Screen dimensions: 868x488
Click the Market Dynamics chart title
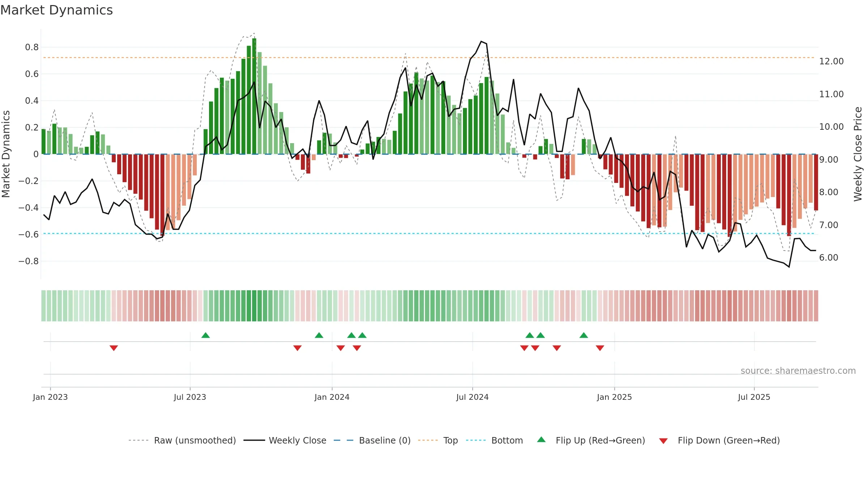coord(56,10)
